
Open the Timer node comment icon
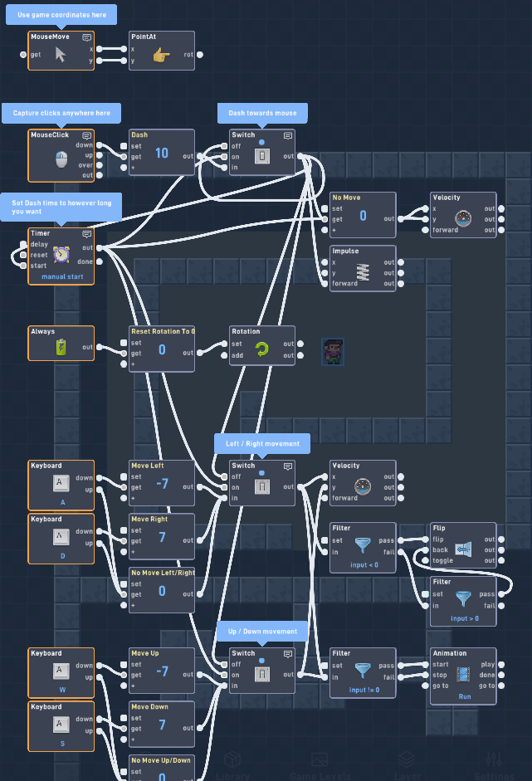[86, 233]
